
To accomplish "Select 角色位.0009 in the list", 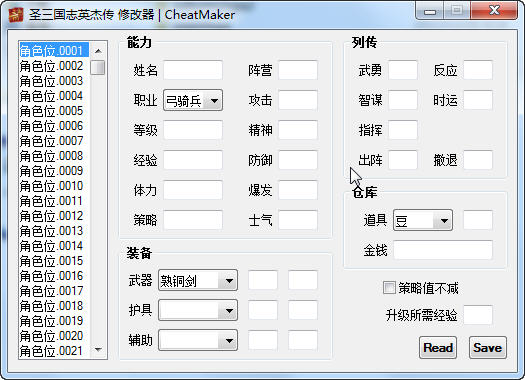I will (54, 171).
